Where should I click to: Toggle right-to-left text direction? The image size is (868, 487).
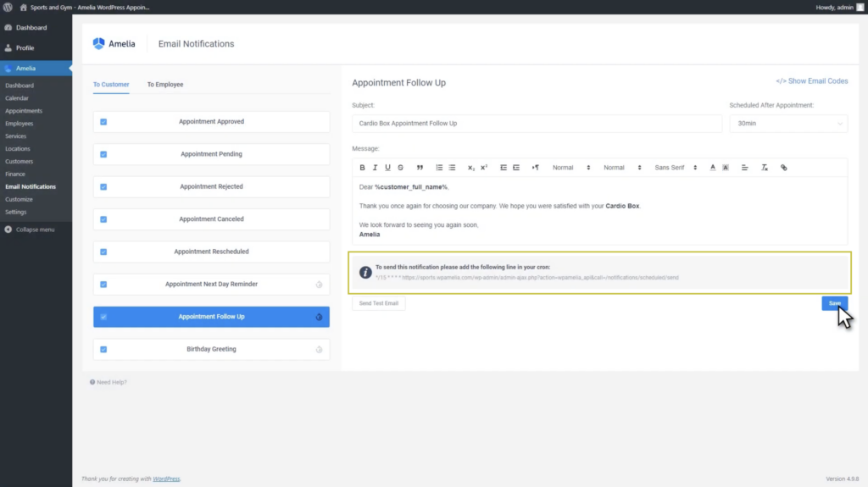point(536,168)
